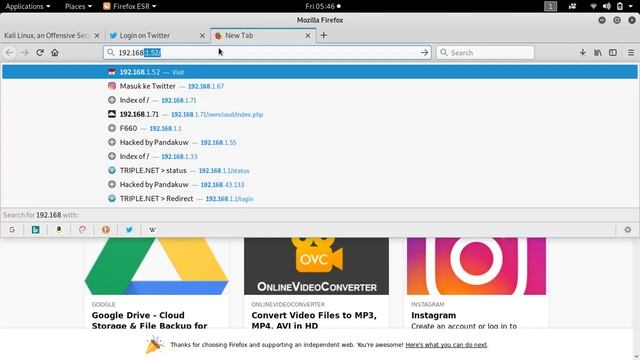
Task: Go back one page
Action: (9, 53)
